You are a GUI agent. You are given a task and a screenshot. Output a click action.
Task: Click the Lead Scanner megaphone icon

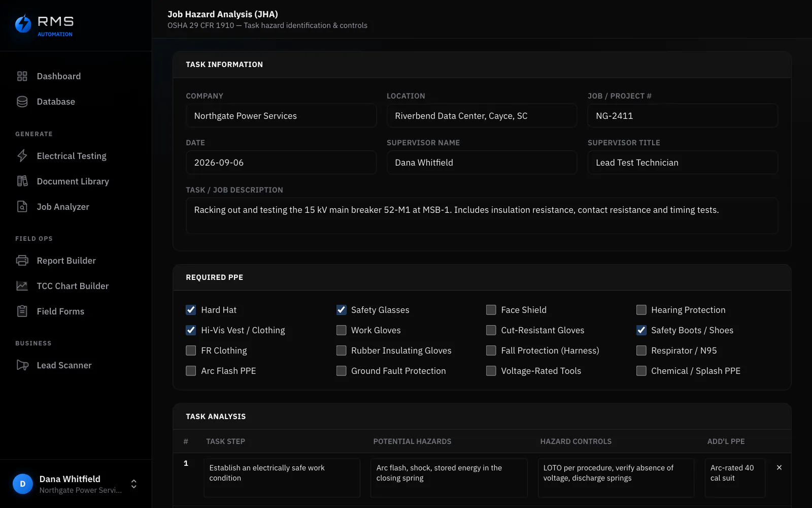tap(22, 365)
